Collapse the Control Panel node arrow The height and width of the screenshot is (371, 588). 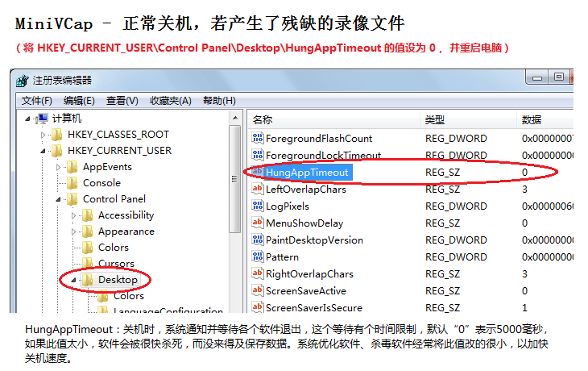[x=58, y=199]
